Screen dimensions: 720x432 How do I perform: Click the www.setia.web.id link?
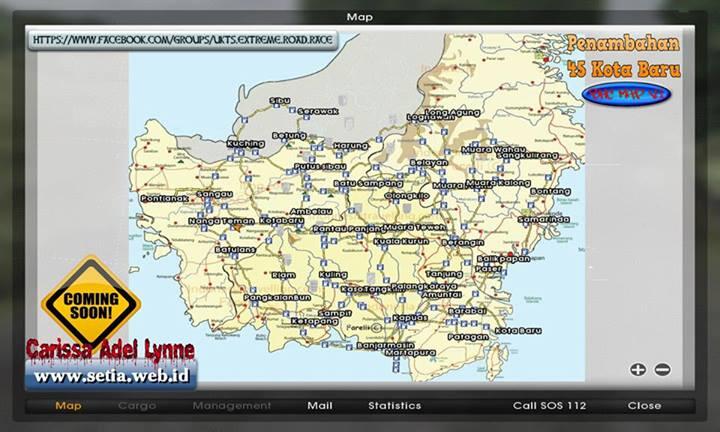110,377
